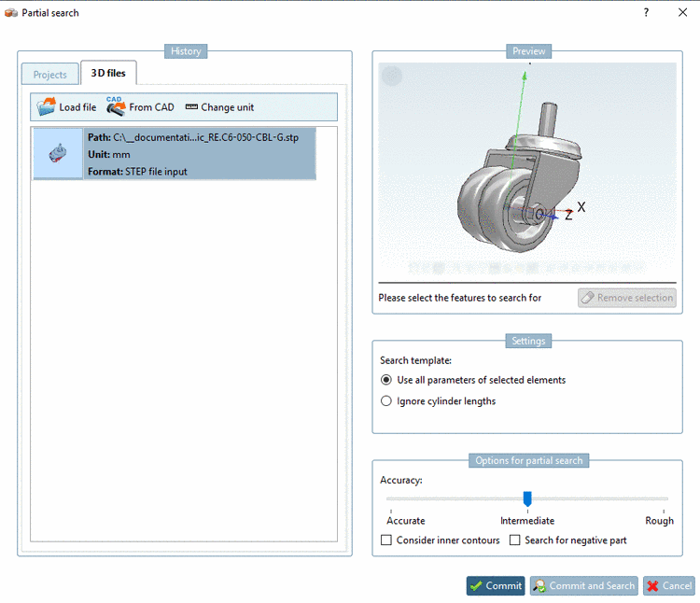Image resolution: width=700 pixels, height=603 pixels.
Task: Click the Commit and Search button
Action: point(583,586)
